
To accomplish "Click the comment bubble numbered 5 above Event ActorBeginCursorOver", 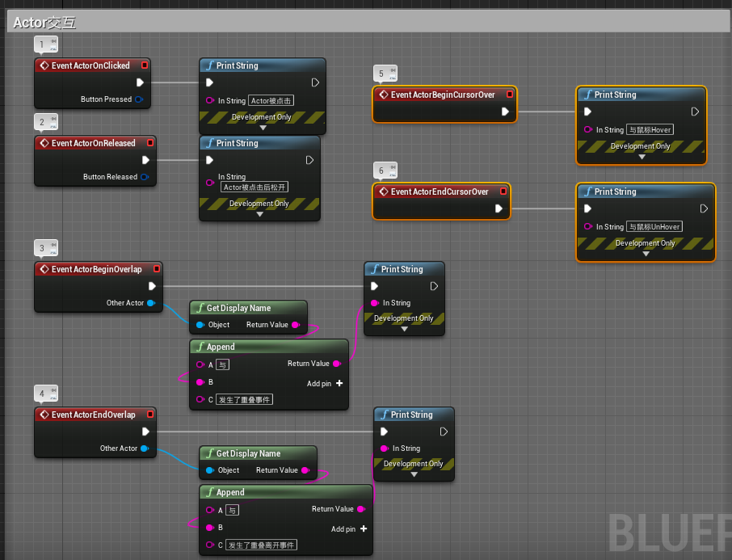I will [x=385, y=73].
